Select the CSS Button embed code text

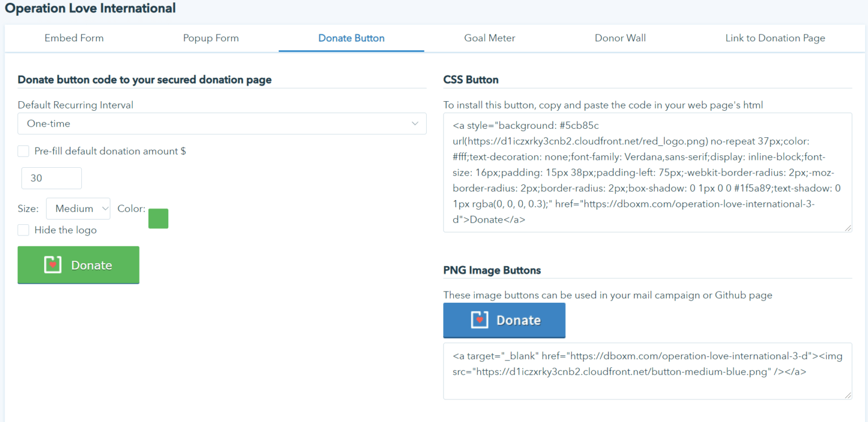pyautogui.click(x=647, y=172)
